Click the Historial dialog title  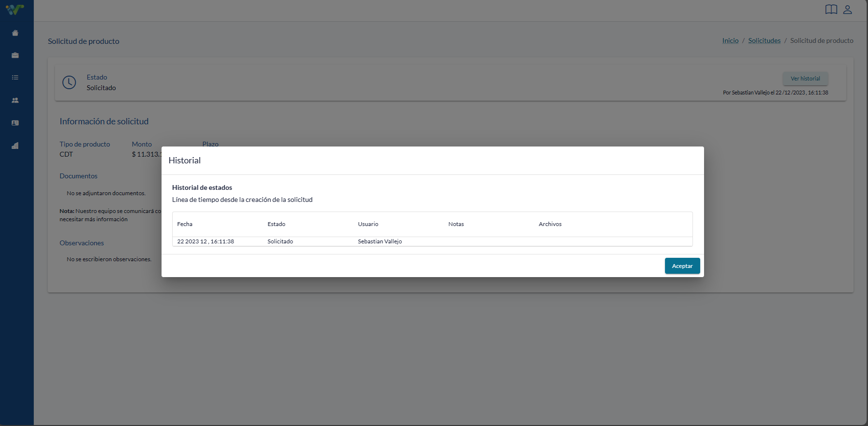[x=185, y=160]
